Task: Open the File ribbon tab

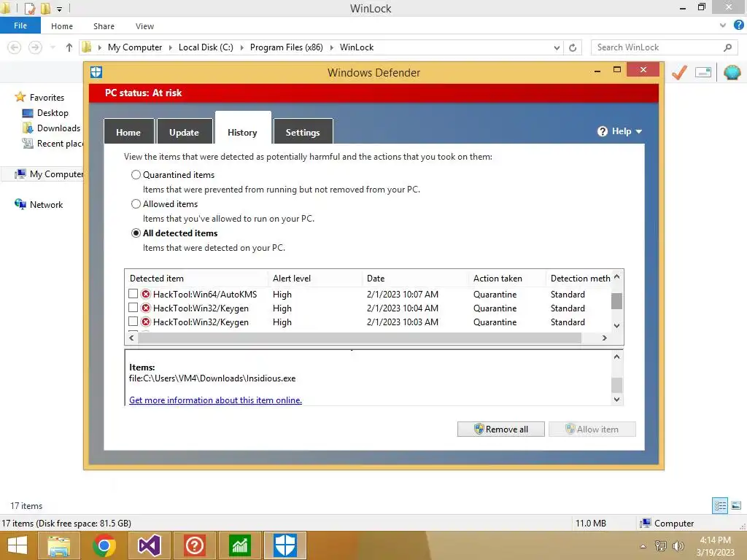Action: click(x=20, y=26)
